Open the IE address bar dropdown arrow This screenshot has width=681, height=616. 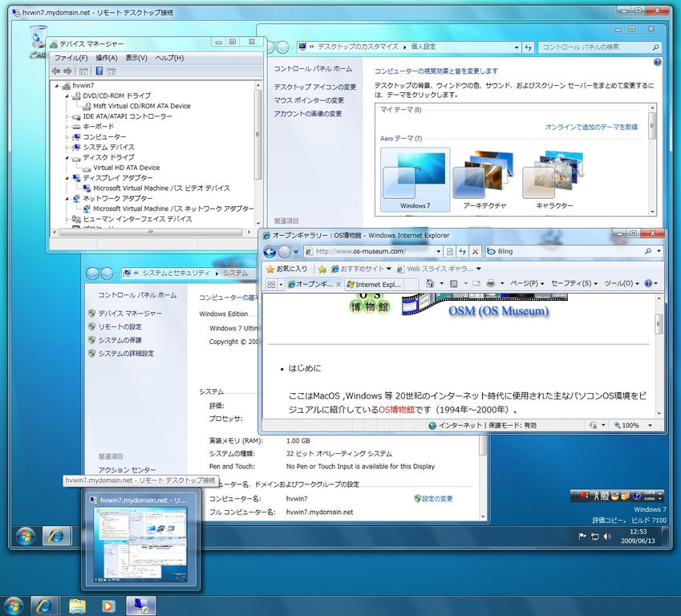point(438,252)
